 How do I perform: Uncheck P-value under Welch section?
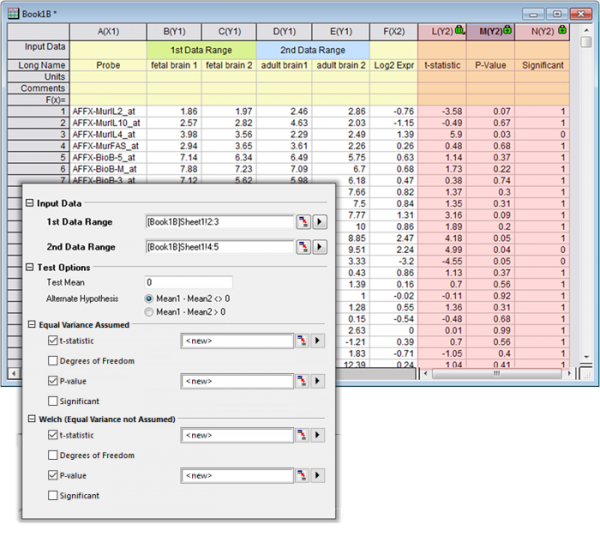53,476
